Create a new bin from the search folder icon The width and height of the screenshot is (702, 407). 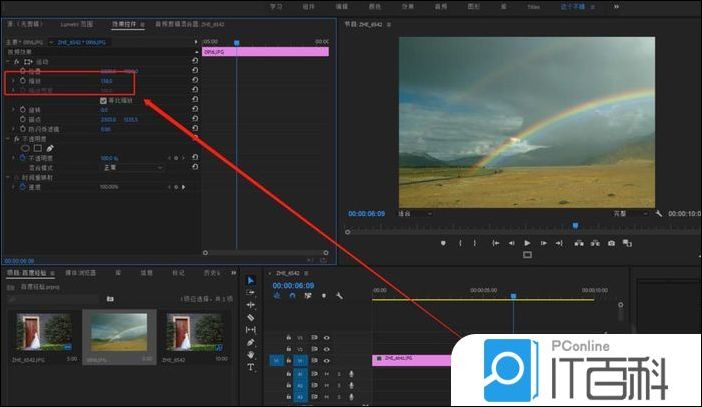[110, 299]
